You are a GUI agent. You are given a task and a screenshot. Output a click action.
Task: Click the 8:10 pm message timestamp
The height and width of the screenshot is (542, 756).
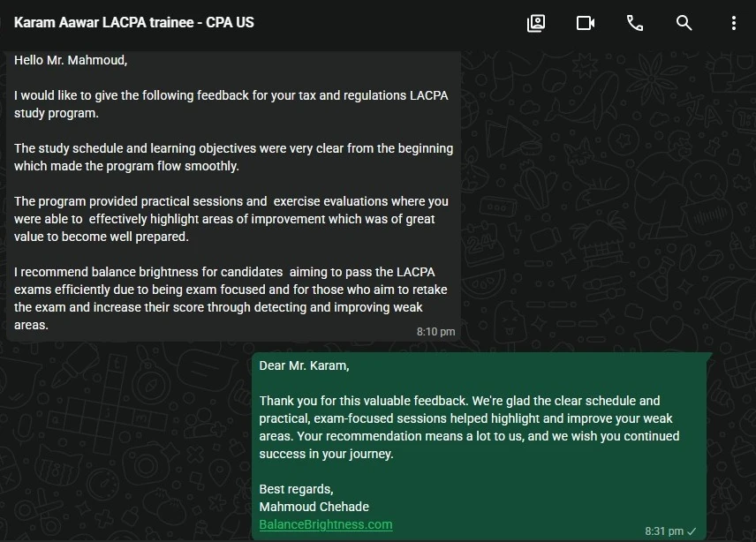pyautogui.click(x=436, y=331)
